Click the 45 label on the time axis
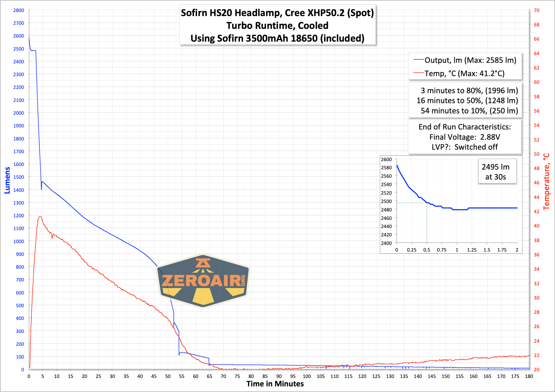Screen dimensions: 555x392 (x=154, y=376)
